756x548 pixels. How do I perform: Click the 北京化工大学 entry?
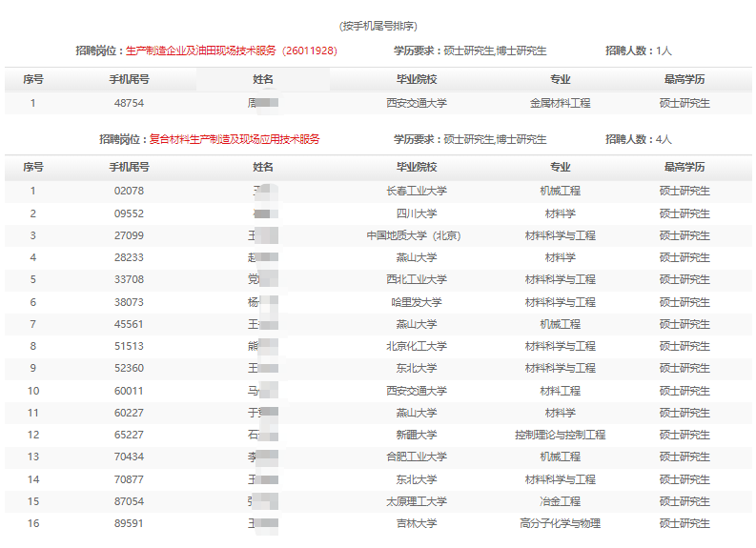tap(416, 346)
